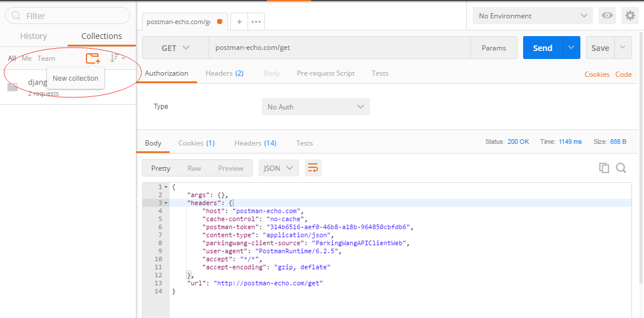644x318 pixels.
Task: Click the "no-cache" cache-control value
Action: coord(286,219)
